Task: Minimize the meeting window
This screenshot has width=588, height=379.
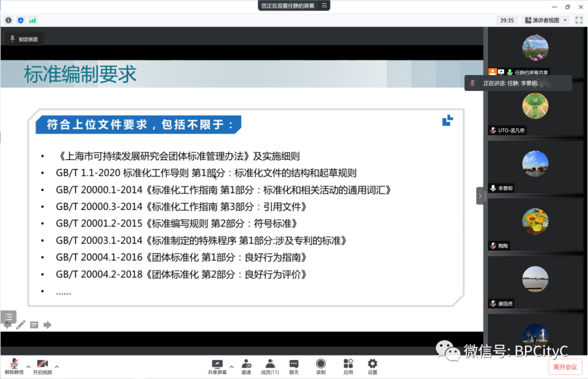Action: pos(555,7)
